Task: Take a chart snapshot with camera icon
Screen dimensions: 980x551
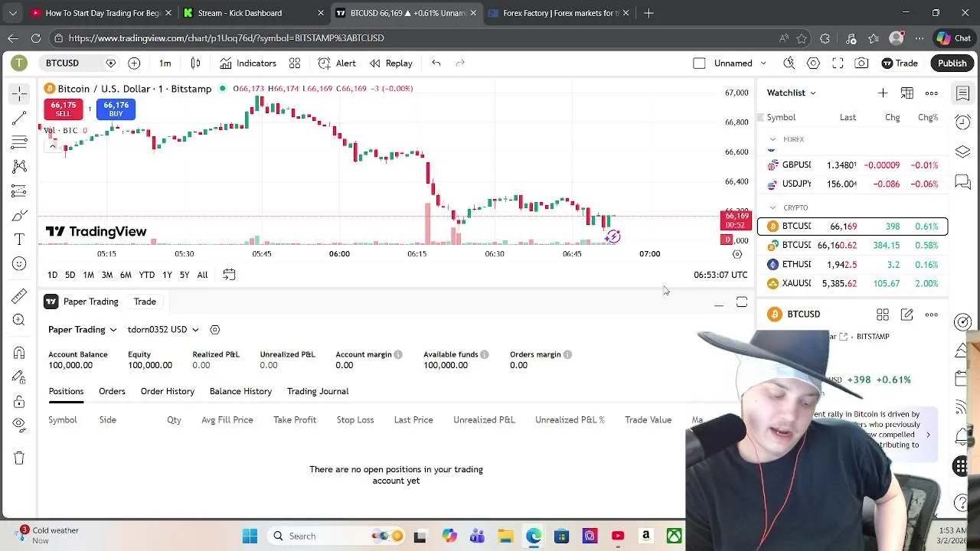Action: click(x=861, y=64)
